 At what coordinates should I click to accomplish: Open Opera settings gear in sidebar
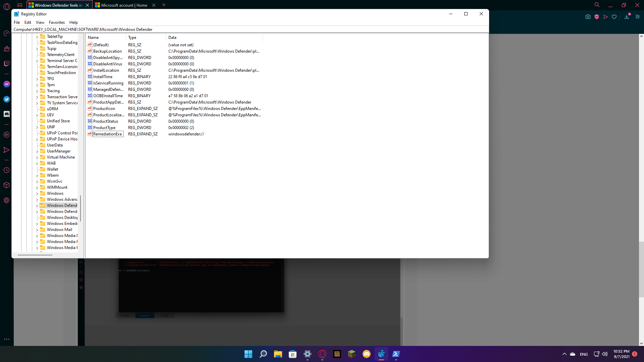[6, 200]
